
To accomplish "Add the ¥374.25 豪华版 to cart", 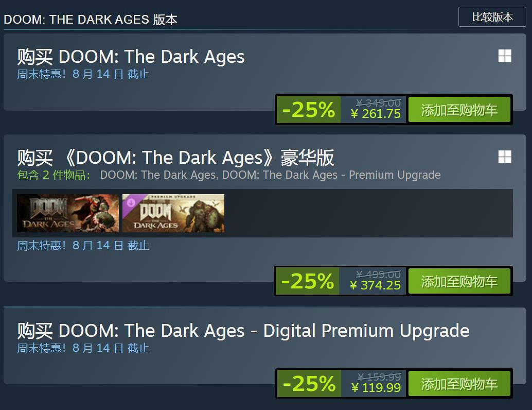I will pyautogui.click(x=459, y=281).
